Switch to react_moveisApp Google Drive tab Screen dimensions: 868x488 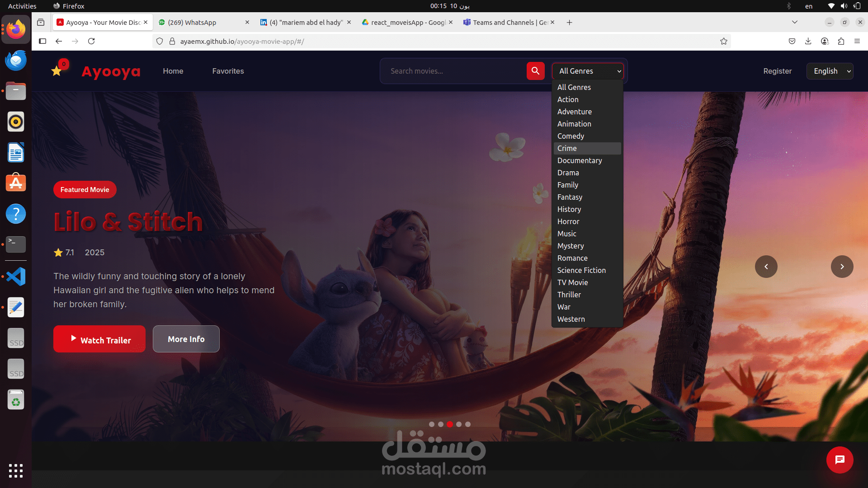(407, 23)
